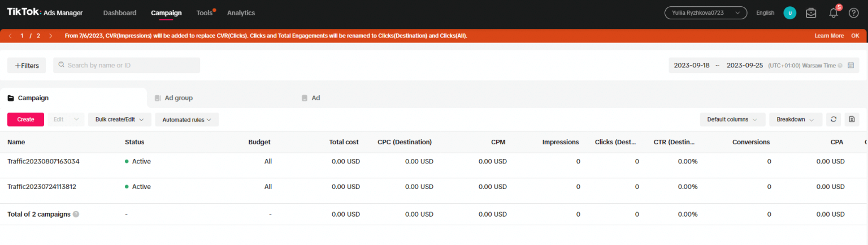Expand the Breakdown dropdown
The image size is (868, 245).
(x=795, y=119)
